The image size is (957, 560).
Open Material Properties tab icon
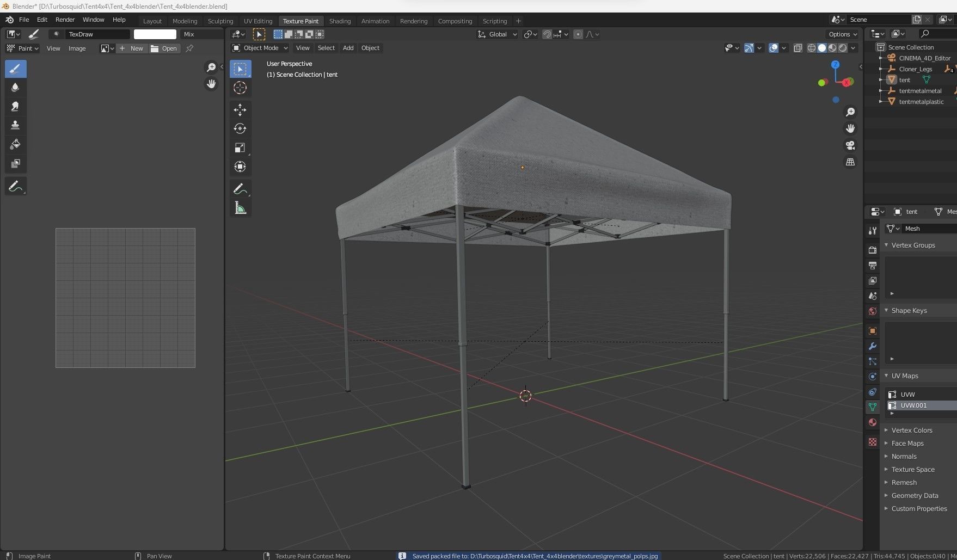coord(873,423)
